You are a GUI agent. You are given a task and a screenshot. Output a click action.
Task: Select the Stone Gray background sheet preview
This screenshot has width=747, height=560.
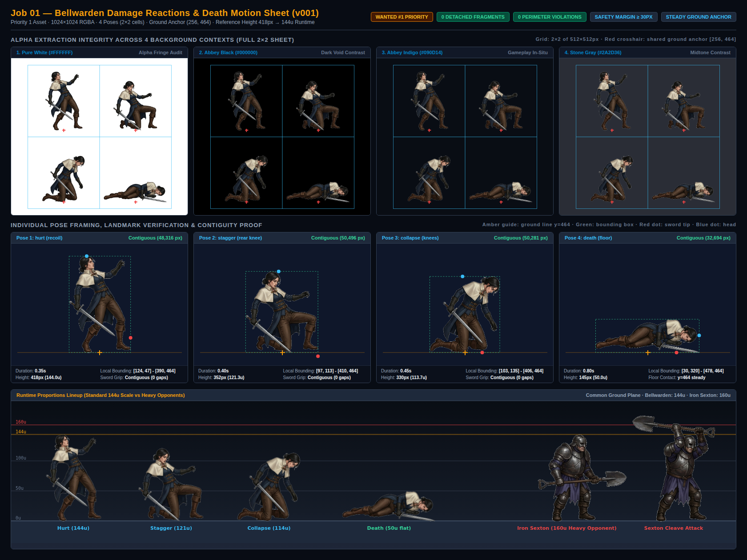pyautogui.click(x=648, y=137)
